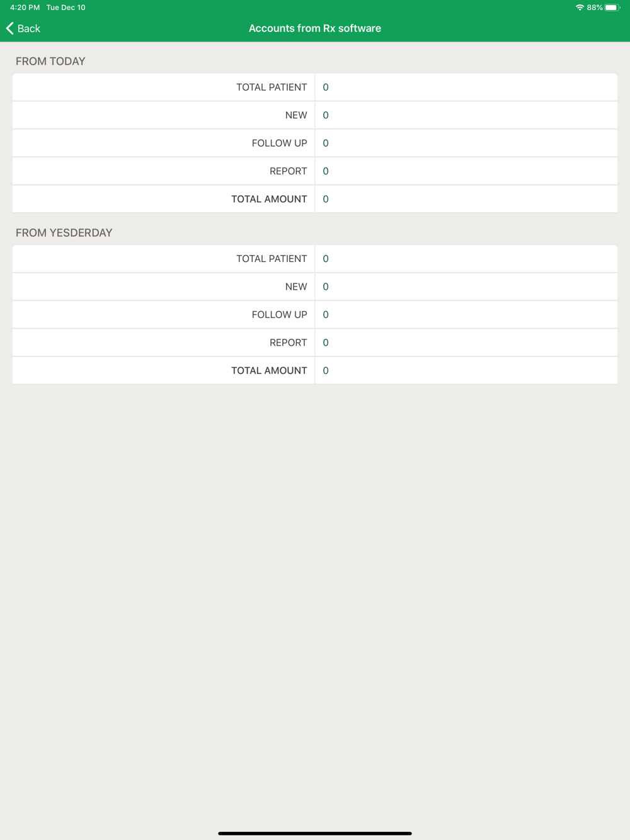Tap the Accounts from Rx software title
Viewport: 630px width, 840px height.
tap(315, 28)
